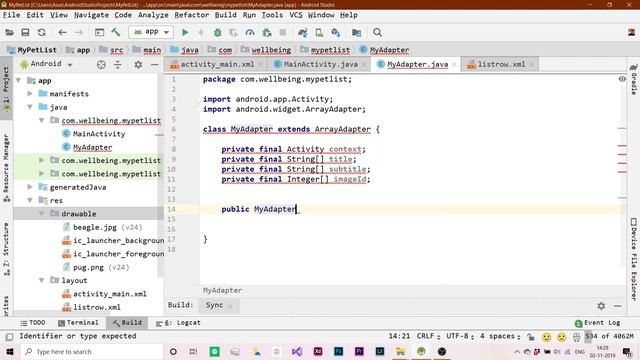
Task: Open the SDK Manager icon
Action: [336, 32]
